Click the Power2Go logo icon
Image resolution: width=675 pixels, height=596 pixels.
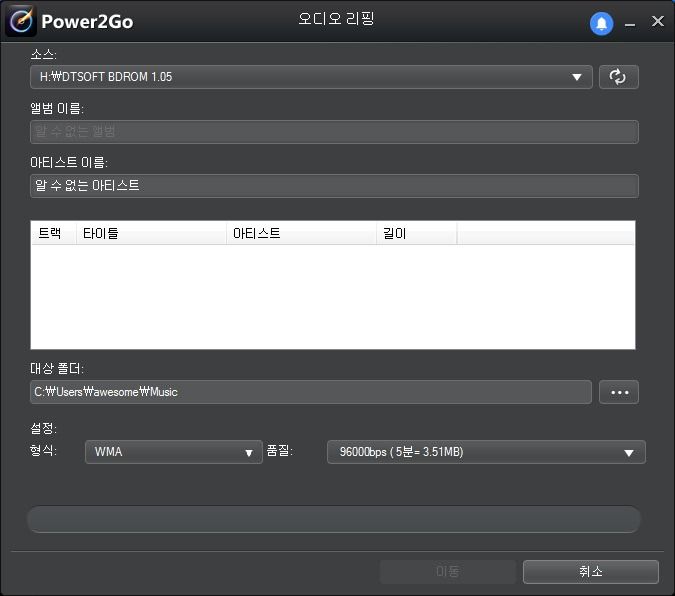21,21
